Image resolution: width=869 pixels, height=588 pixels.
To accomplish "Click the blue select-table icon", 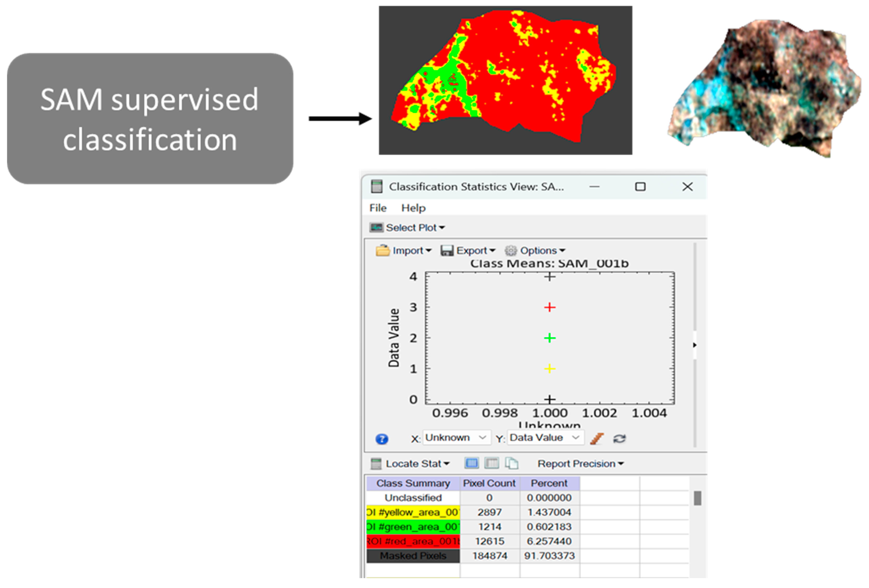I will pyautogui.click(x=471, y=463).
